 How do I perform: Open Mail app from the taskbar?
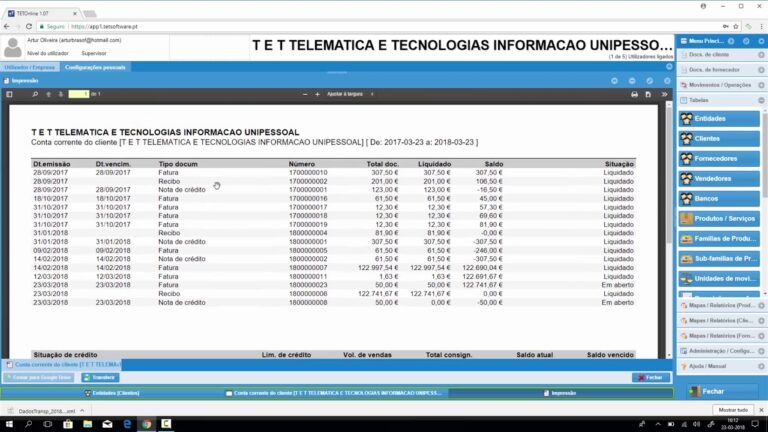[x=107, y=424]
